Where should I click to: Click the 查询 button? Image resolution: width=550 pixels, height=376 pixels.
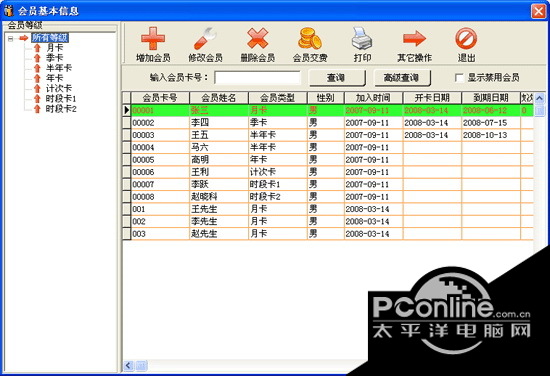point(337,78)
